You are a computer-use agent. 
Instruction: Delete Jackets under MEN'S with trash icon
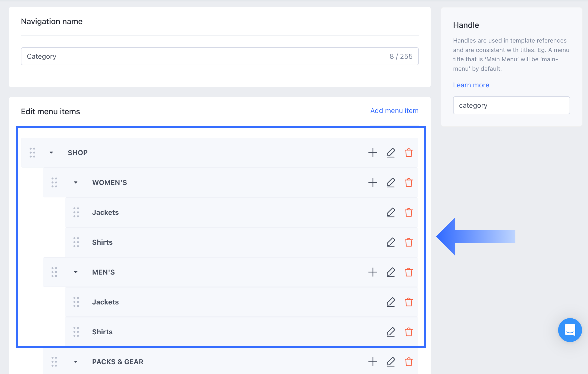409,302
